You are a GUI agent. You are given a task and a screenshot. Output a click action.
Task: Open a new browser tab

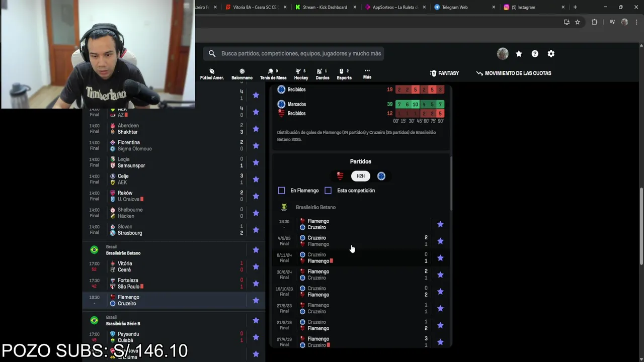pos(575,7)
